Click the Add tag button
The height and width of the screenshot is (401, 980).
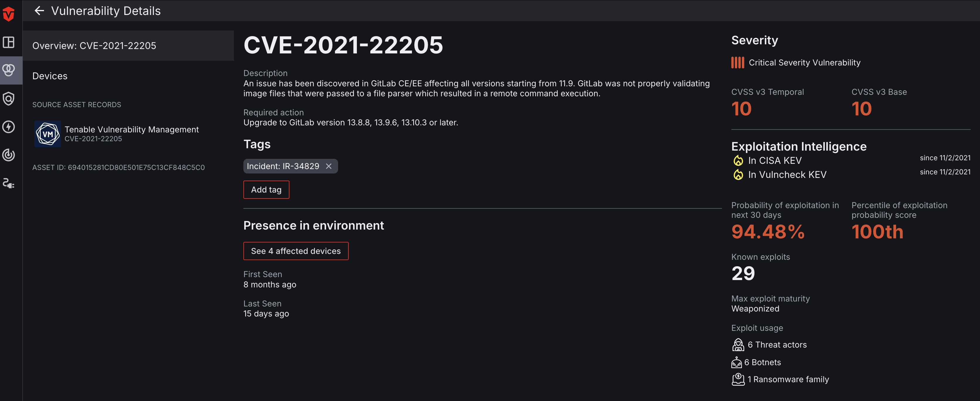coord(266,189)
